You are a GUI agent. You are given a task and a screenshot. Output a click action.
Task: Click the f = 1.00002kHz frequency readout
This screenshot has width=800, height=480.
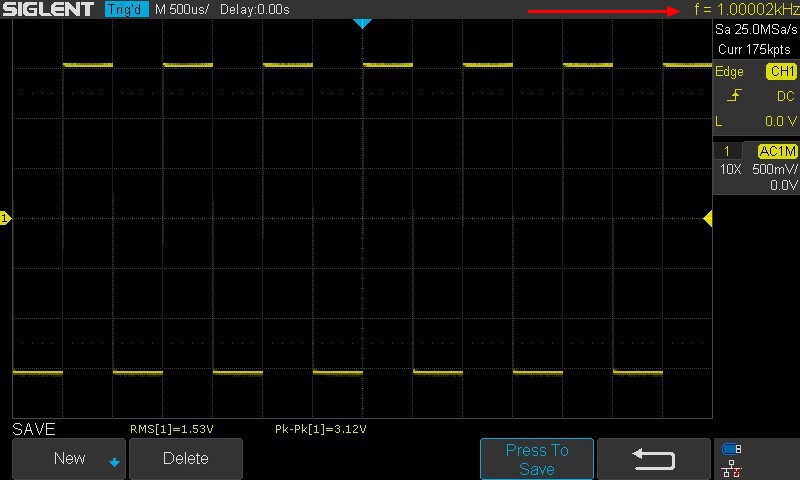tap(746, 9)
